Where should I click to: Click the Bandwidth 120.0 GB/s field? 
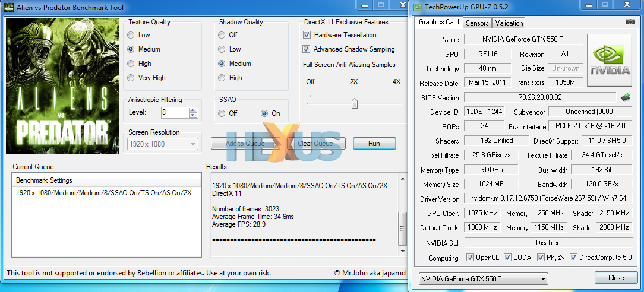point(602,184)
